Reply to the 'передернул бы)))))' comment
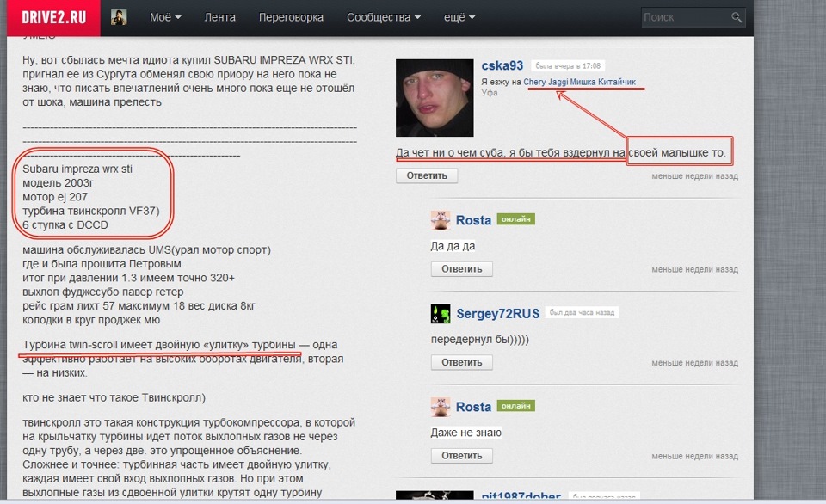This screenshot has width=826, height=504. [461, 362]
